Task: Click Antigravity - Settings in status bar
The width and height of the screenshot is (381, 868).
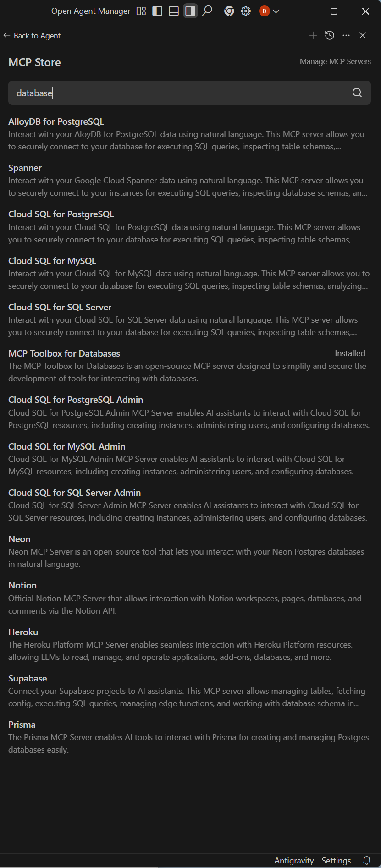Action: click(x=313, y=860)
